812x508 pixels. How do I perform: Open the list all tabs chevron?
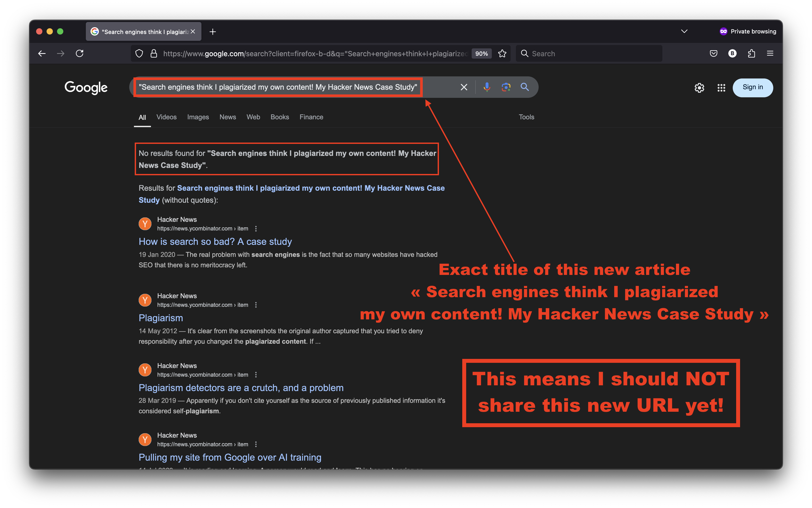pyautogui.click(x=684, y=31)
